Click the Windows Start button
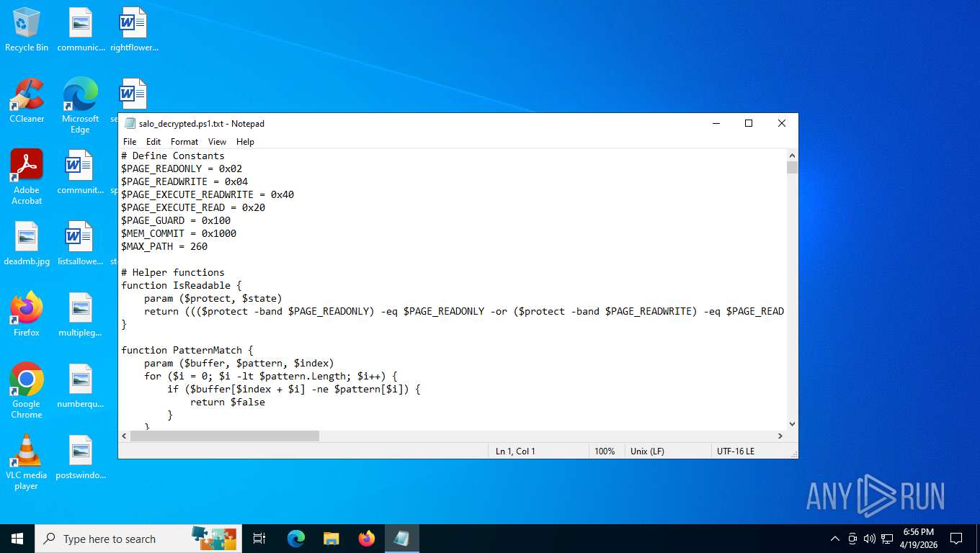 click(x=17, y=539)
